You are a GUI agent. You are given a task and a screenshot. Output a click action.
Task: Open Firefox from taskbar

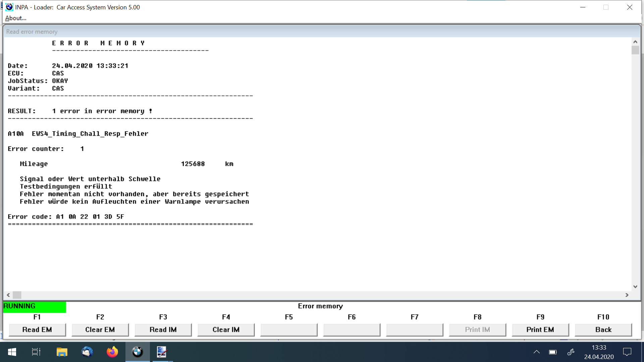click(112, 352)
